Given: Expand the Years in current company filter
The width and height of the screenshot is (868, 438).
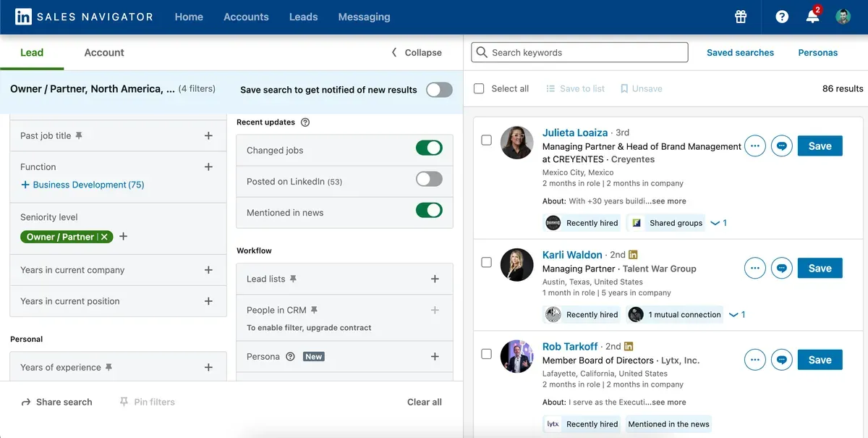Looking at the screenshot, I should [x=208, y=269].
